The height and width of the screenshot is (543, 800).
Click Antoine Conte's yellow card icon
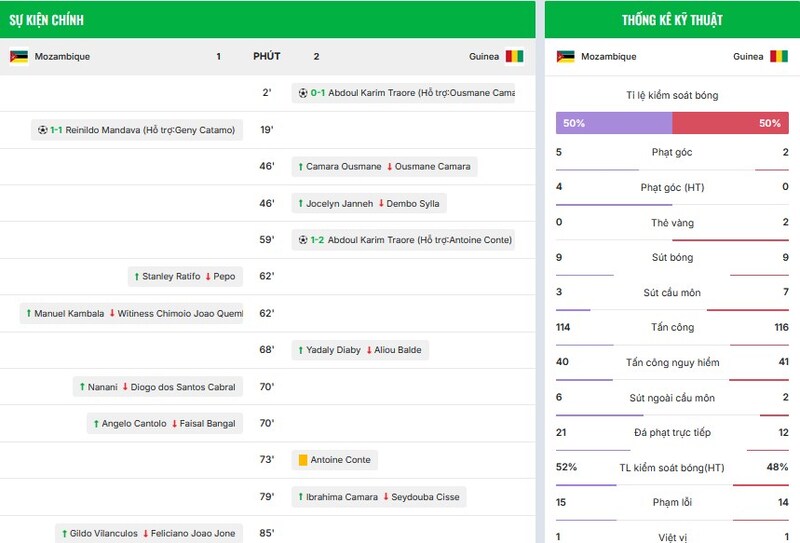pyautogui.click(x=302, y=460)
